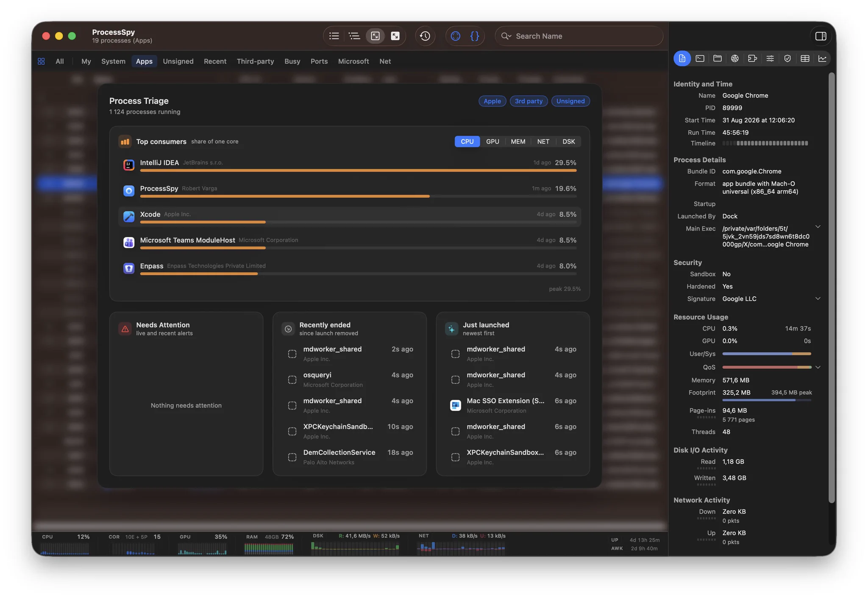Screen dimensions: 868x598
Task: Select the expanded triage view icon
Action: click(395, 36)
